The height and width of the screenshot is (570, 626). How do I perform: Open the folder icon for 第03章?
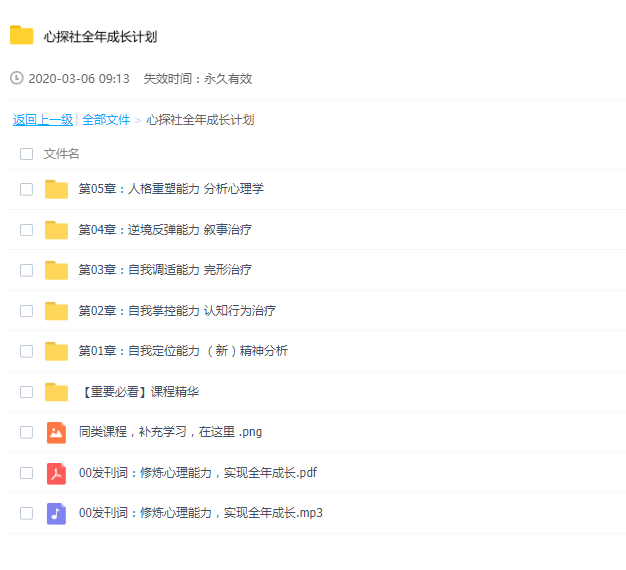pos(56,270)
